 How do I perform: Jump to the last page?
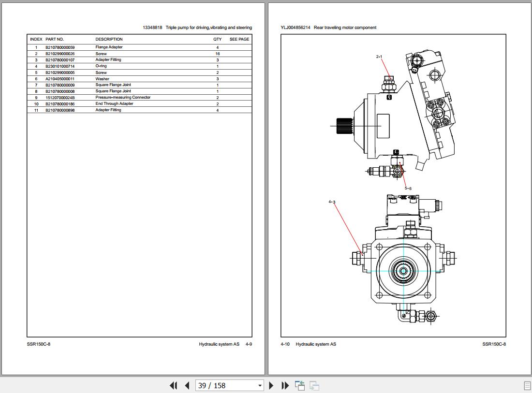(x=285, y=386)
